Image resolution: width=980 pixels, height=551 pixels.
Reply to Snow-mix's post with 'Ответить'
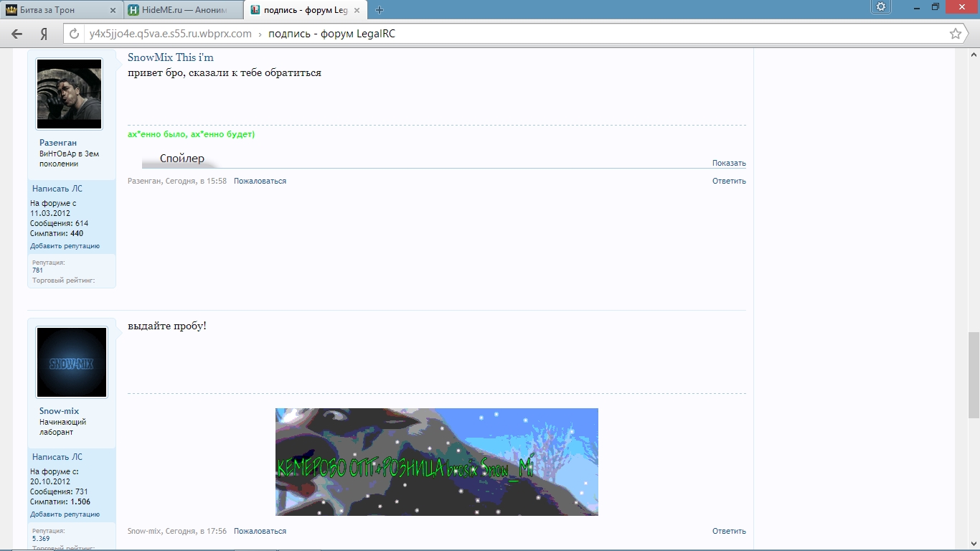[x=729, y=531]
